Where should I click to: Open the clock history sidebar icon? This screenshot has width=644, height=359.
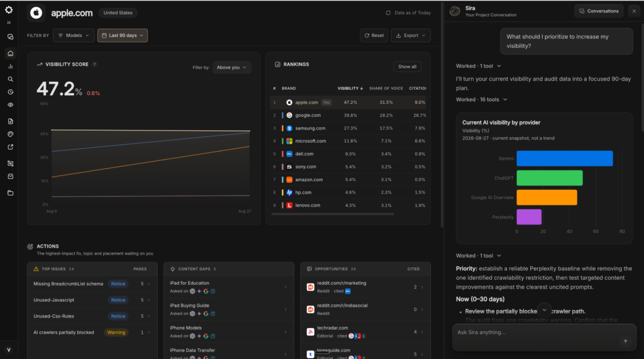coord(10,92)
